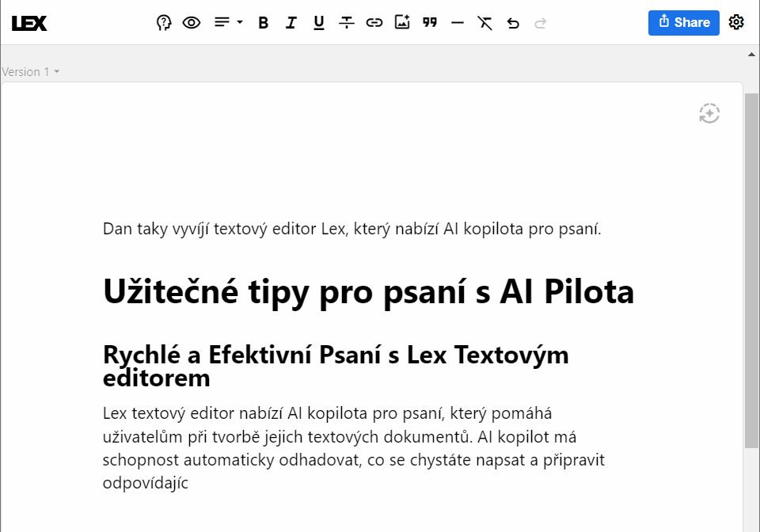Open the Version 1 dropdown

pos(30,71)
